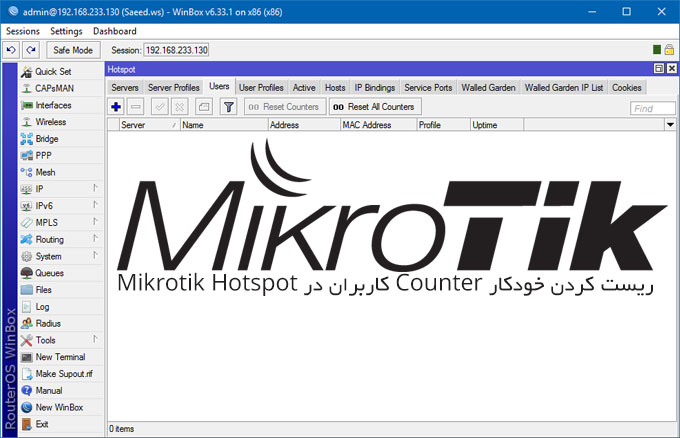Sort by MAC Address column header

coord(379,125)
